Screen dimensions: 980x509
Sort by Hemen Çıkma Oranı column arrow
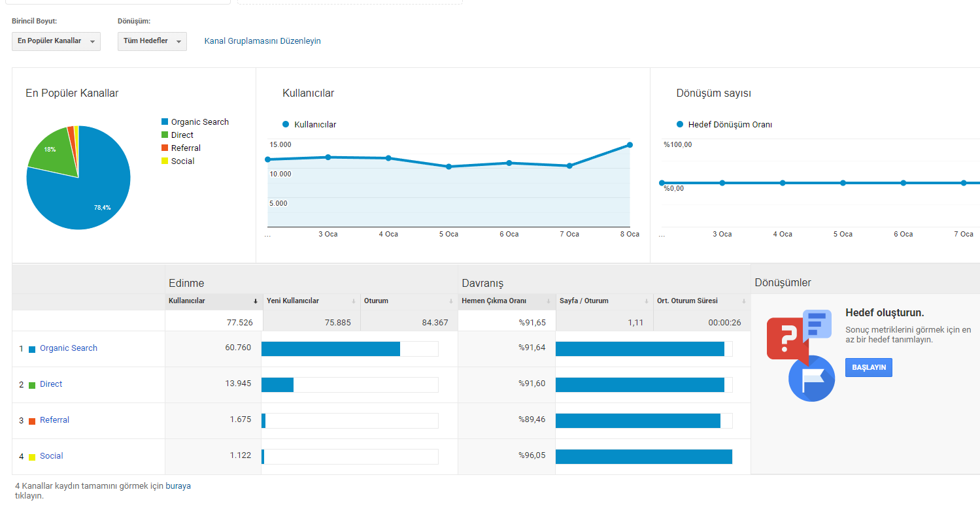[549, 301]
